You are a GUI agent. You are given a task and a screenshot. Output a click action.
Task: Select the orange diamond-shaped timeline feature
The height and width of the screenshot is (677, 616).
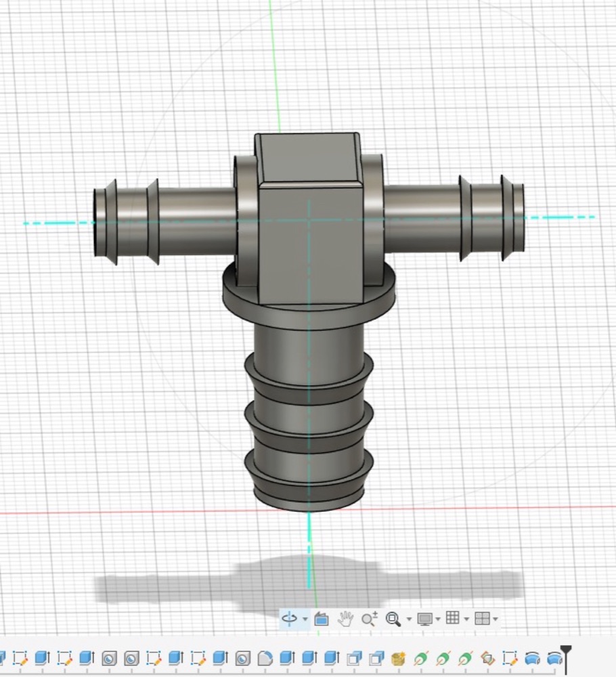coord(488,659)
